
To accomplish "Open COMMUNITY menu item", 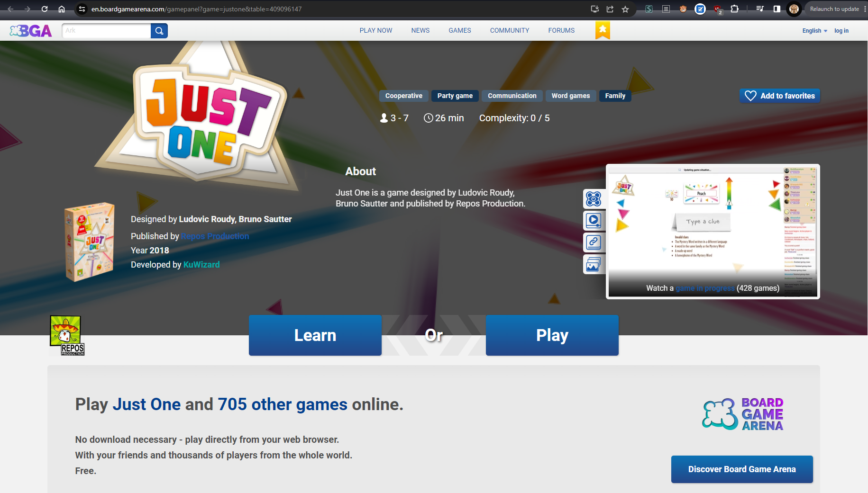I will (510, 30).
